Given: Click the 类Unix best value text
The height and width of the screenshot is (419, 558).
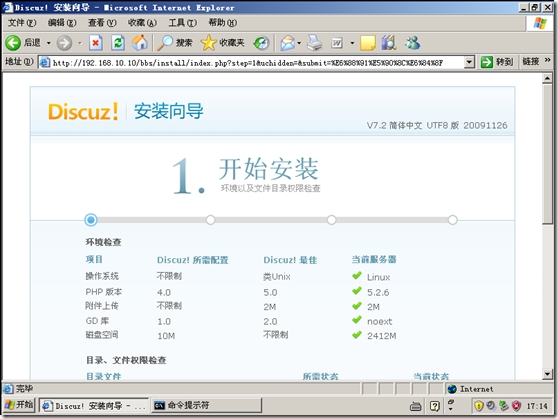Looking at the screenshot, I should click(x=277, y=277).
